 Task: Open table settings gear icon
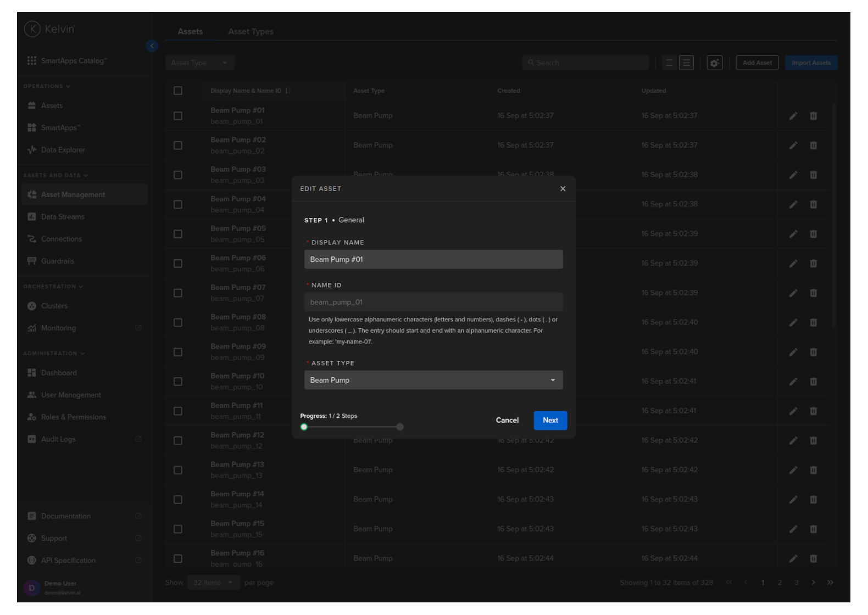(714, 63)
